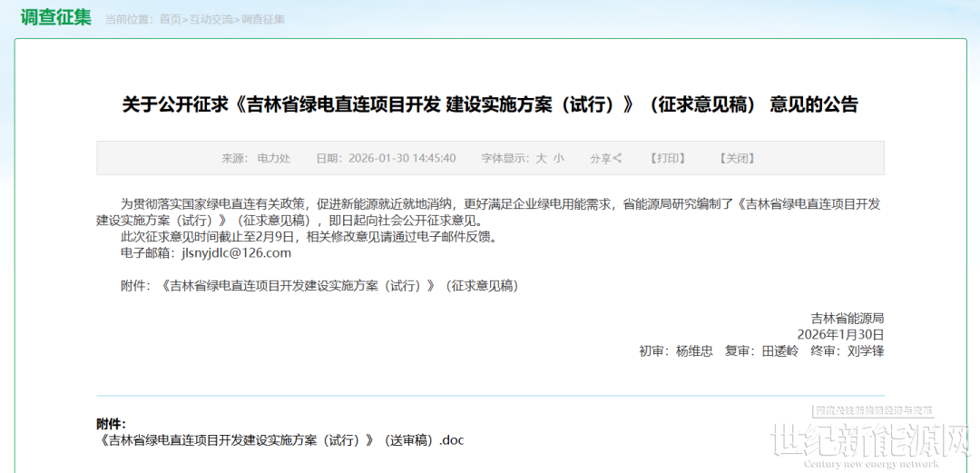Click the 附件 reference line in the body
Screen dimensions: 980x473
coord(319,286)
